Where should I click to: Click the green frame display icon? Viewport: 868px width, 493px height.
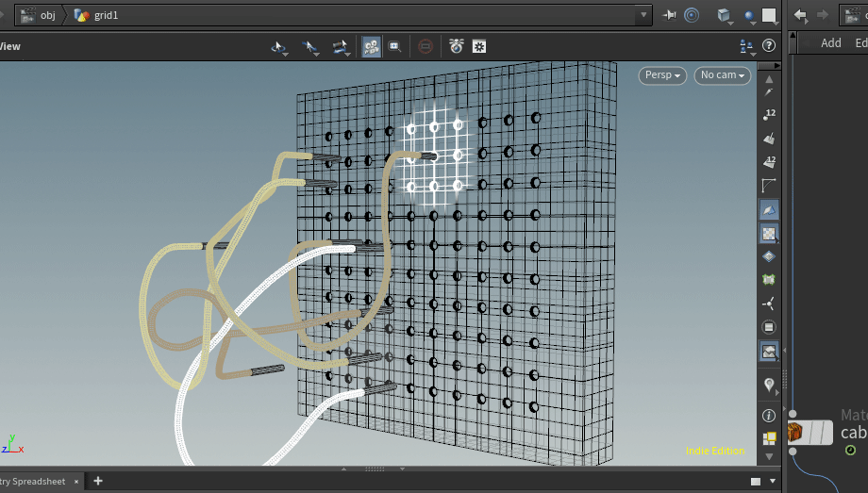[769, 280]
